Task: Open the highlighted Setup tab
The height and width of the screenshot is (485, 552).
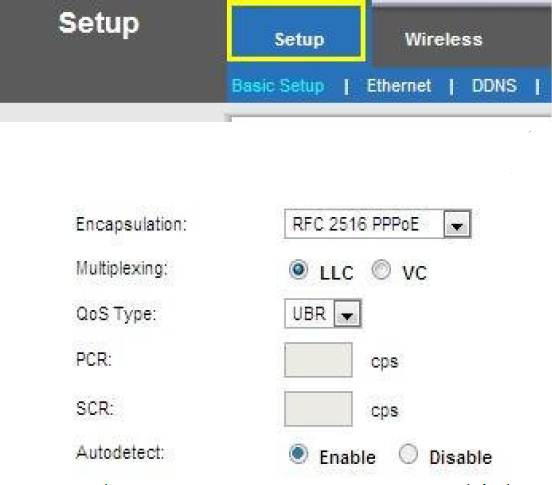Action: [x=296, y=32]
